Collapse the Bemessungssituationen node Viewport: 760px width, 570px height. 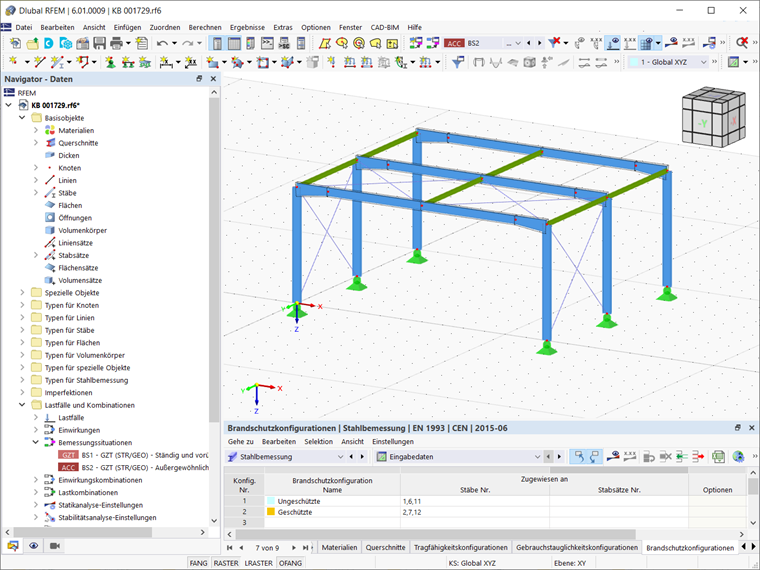pyautogui.click(x=36, y=442)
